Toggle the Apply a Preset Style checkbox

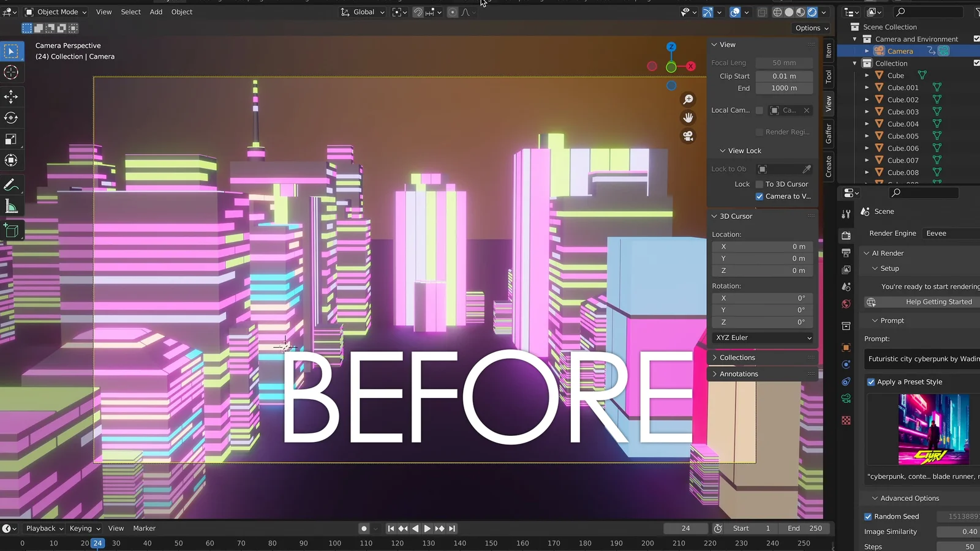coord(871,381)
